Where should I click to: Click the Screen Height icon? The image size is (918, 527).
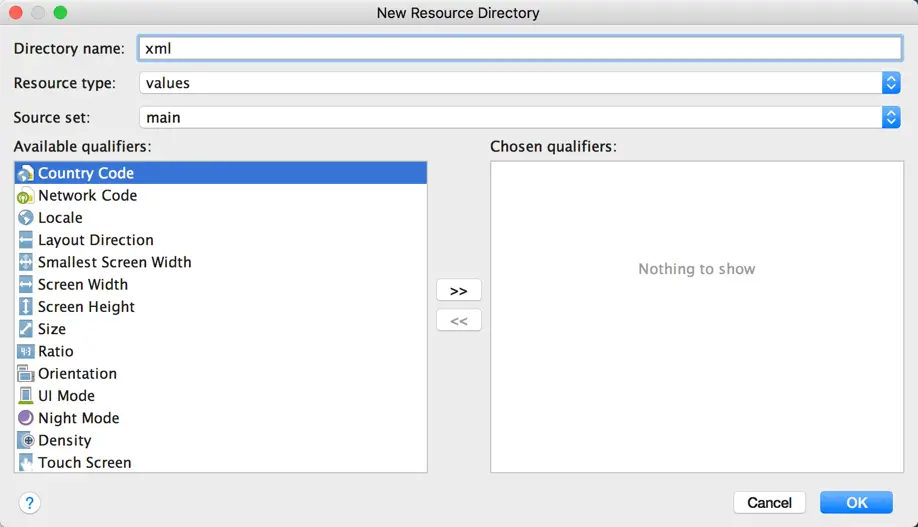click(25, 307)
